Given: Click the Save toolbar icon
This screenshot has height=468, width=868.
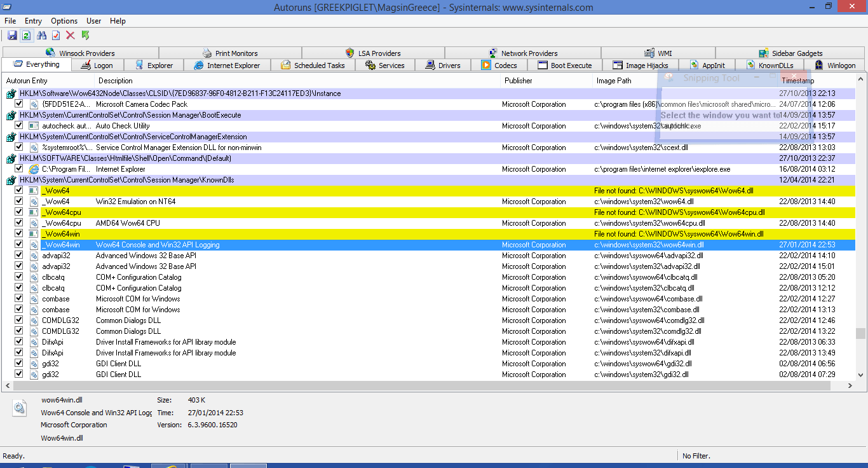Looking at the screenshot, I should point(12,36).
